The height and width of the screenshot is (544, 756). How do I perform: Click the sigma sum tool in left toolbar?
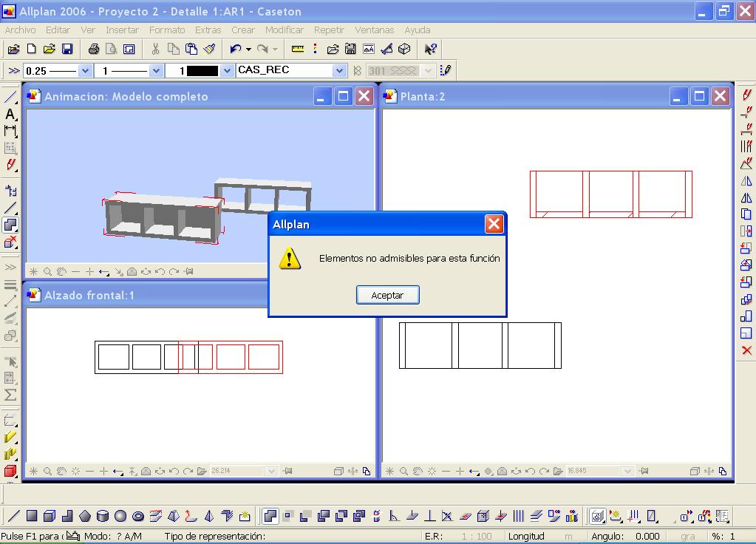(10, 395)
